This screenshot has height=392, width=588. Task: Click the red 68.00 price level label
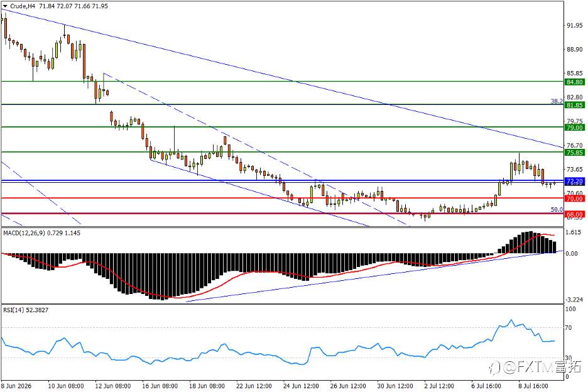pyautogui.click(x=575, y=214)
